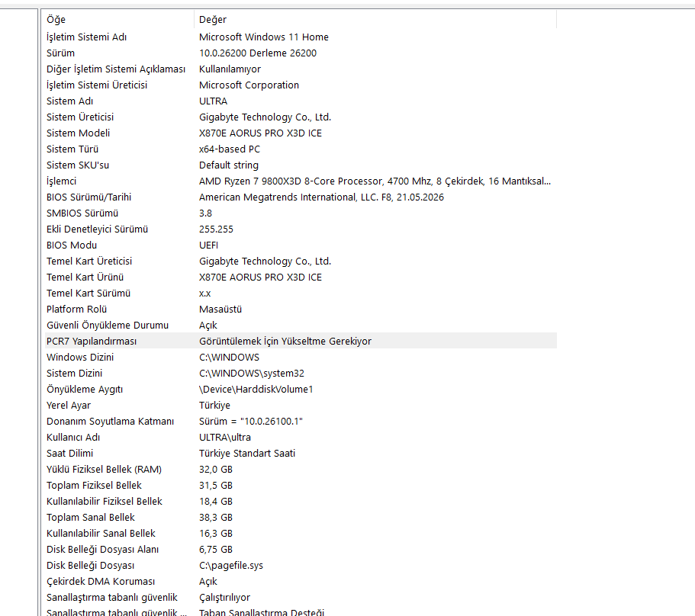Select Kullanılabilir Fiziksel Bellek row
The width and height of the screenshot is (695, 616).
click(301, 502)
